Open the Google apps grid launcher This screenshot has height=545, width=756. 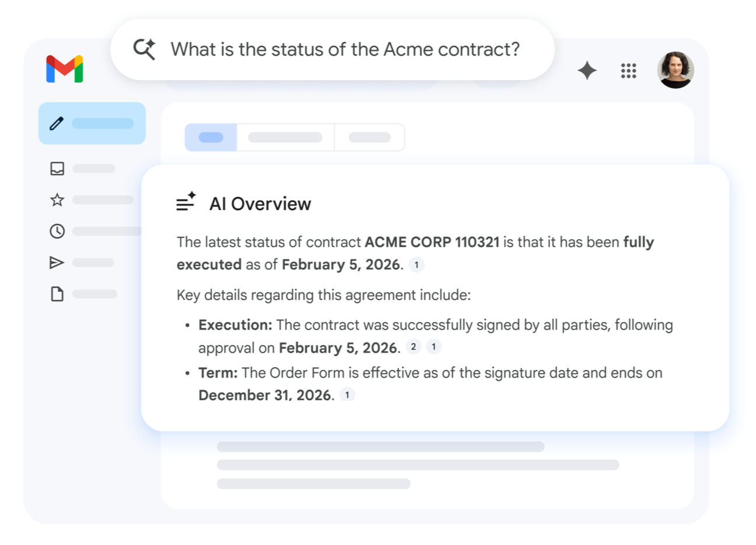(629, 71)
